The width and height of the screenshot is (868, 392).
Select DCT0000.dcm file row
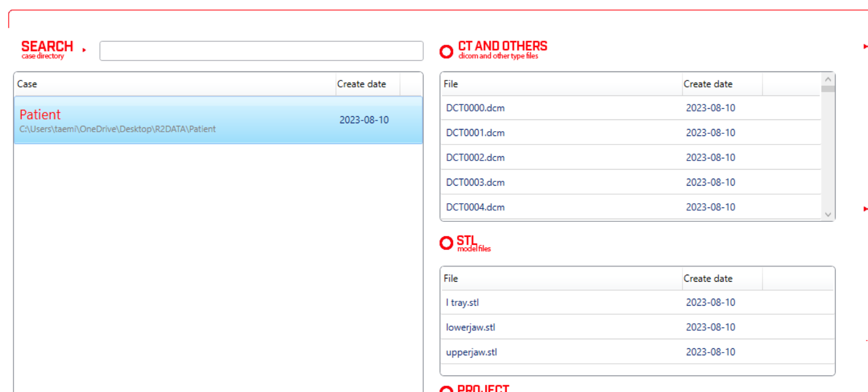[x=631, y=108]
